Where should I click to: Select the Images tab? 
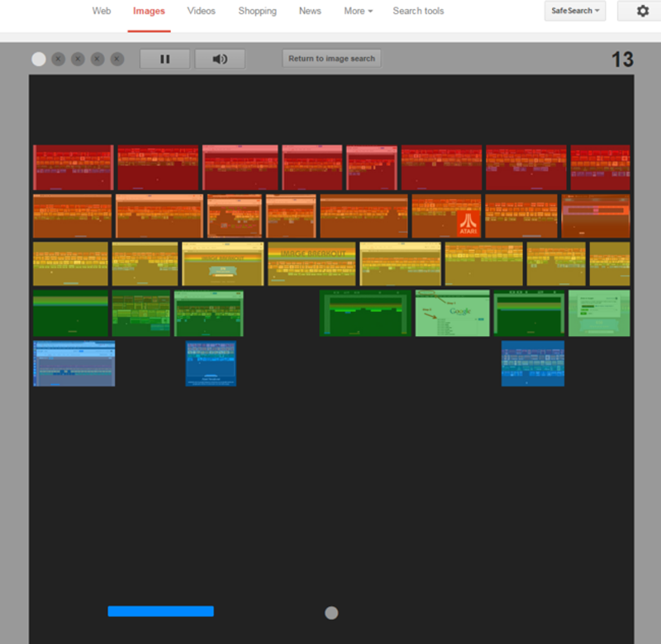[x=149, y=11]
